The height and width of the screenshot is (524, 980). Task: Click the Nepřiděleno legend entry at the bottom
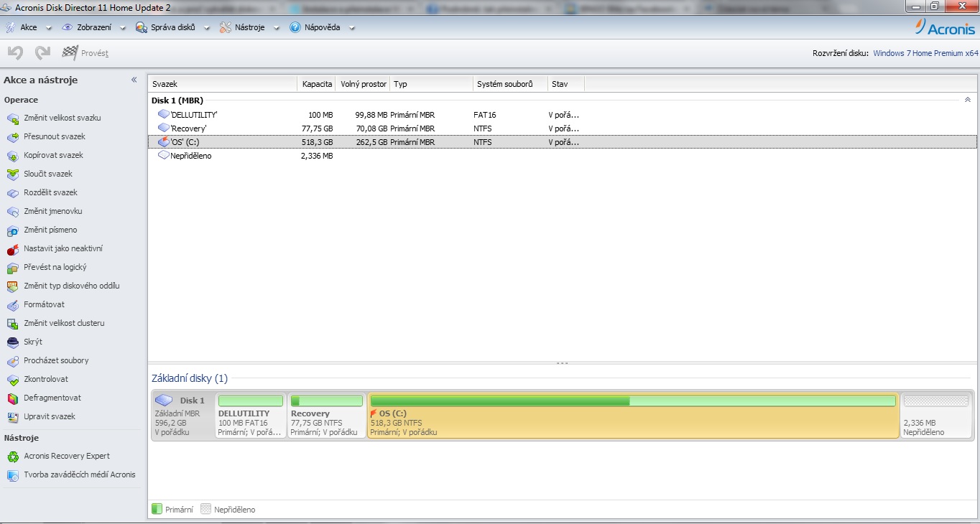228,510
